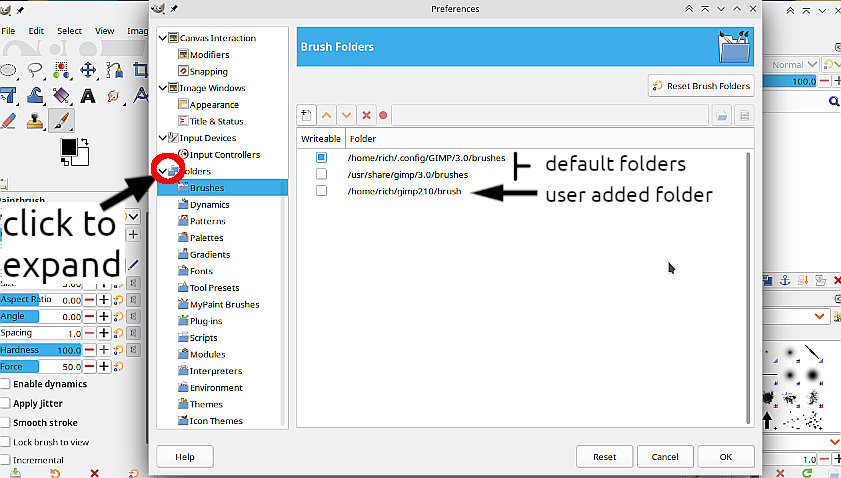This screenshot has height=478, width=841.
Task: Open the File menu
Action: pyautogui.click(x=8, y=31)
